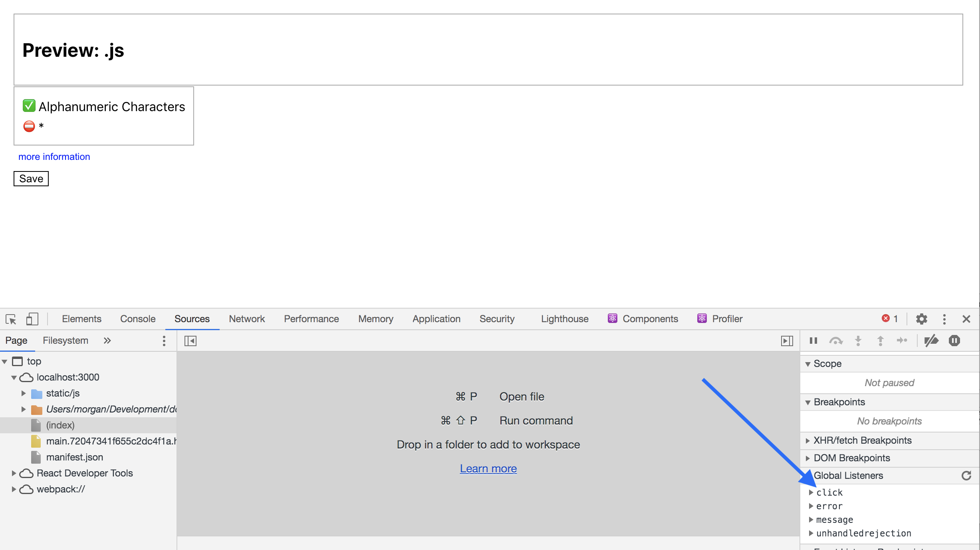Select manifest.json in the file tree
This screenshot has width=980, height=550.
click(75, 457)
